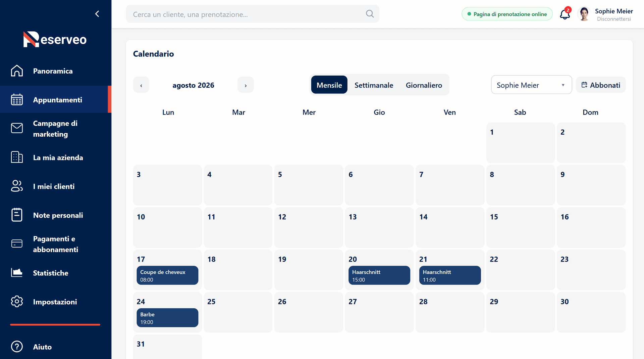Click Disconnettersi link
This screenshot has width=644, height=359.
(613, 19)
